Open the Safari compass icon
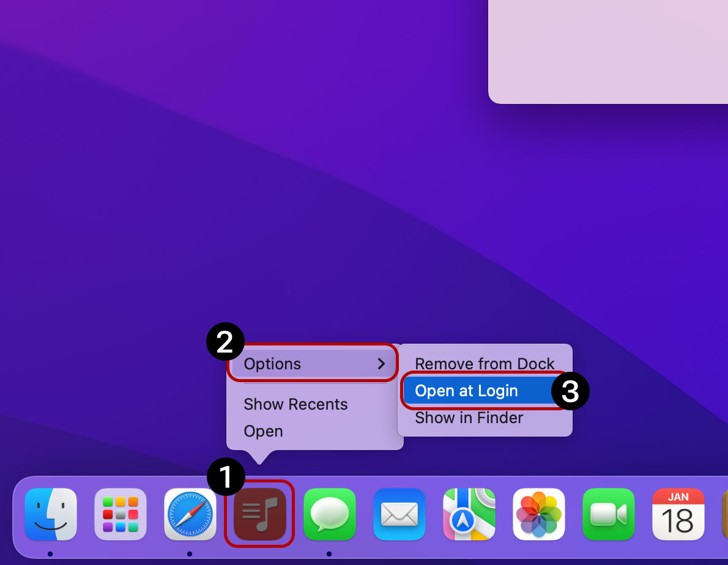Viewport: 728px width, 565px height. pos(190,514)
